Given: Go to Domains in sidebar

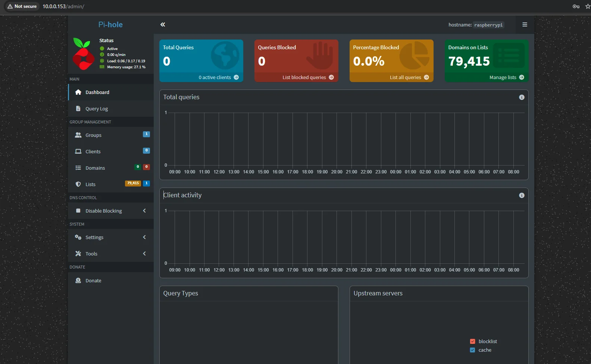Looking at the screenshot, I should [95, 168].
